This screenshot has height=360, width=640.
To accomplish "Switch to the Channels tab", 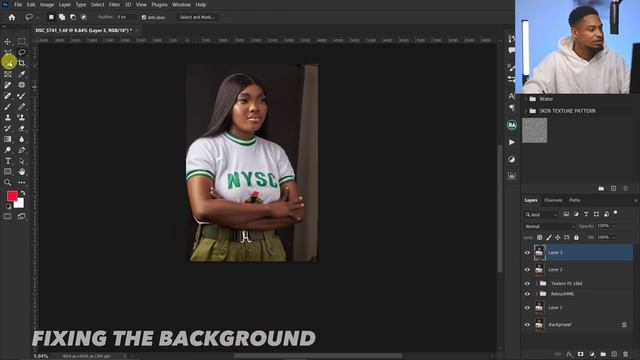I will pos(553,200).
